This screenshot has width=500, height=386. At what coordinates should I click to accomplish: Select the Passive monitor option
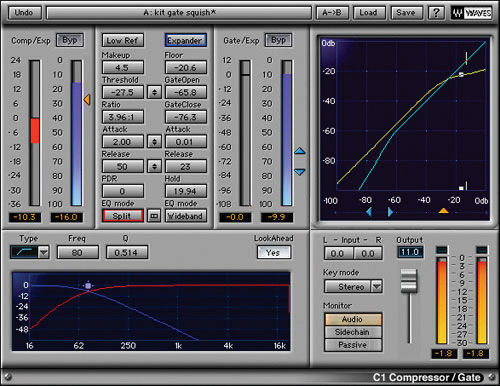353,345
